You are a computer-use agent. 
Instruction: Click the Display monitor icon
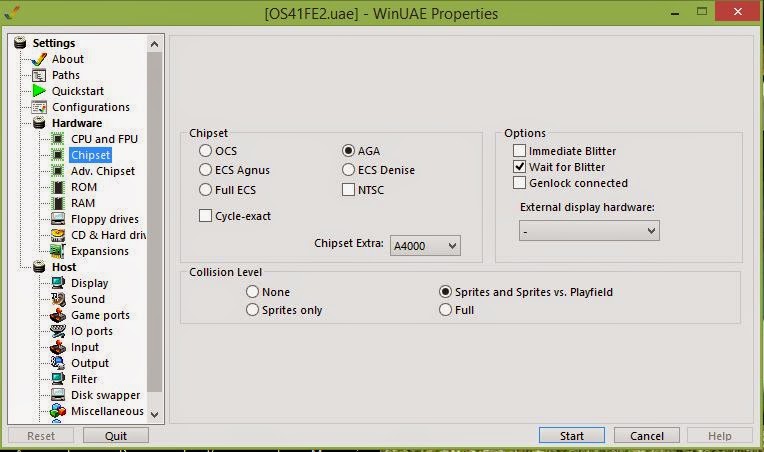coord(58,283)
